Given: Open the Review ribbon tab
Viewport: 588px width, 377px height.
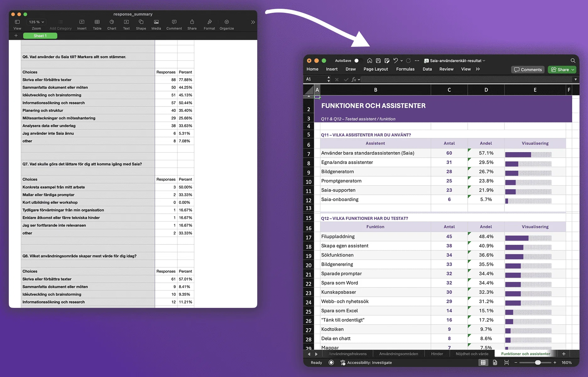Looking at the screenshot, I should [446, 69].
